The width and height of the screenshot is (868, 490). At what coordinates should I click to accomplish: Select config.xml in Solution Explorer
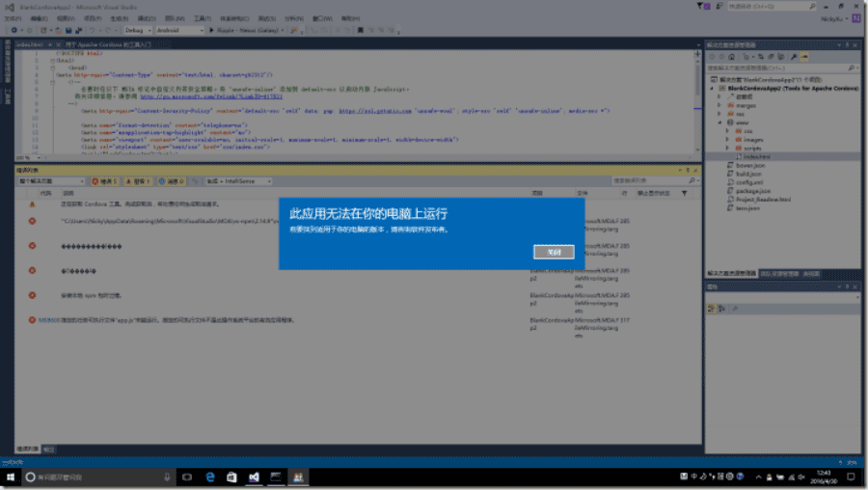coord(749,182)
